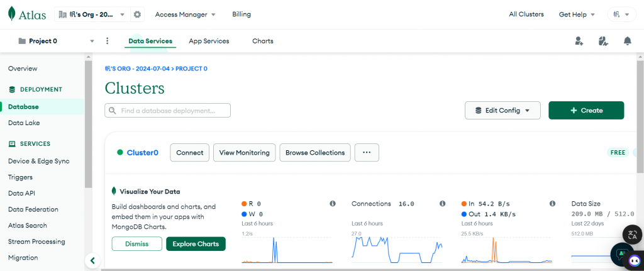This screenshot has height=271, width=644.
Task: Click the Services section icon
Action: (x=12, y=144)
